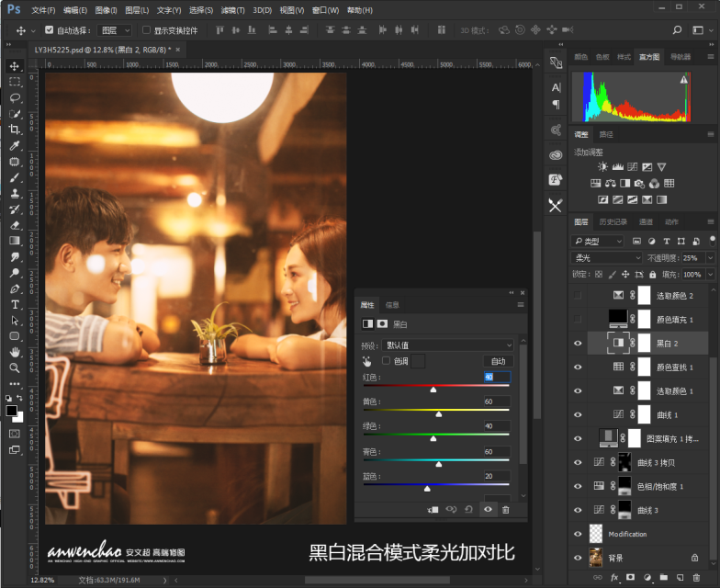
Task: Show the 颜色填充 1 layer
Action: tap(578, 320)
